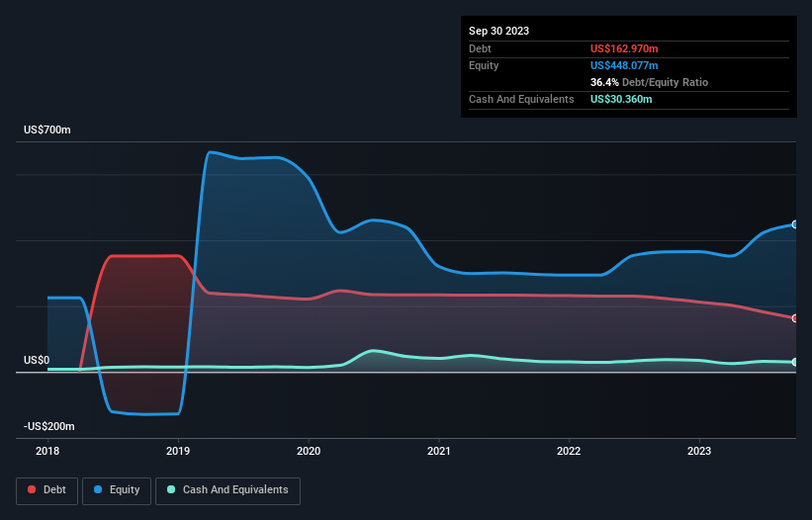Click the 2021 x-axis label

(439, 451)
